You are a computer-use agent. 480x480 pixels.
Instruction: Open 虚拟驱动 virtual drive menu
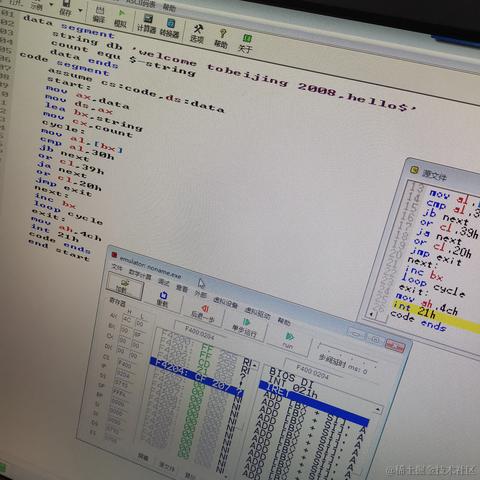[257, 313]
